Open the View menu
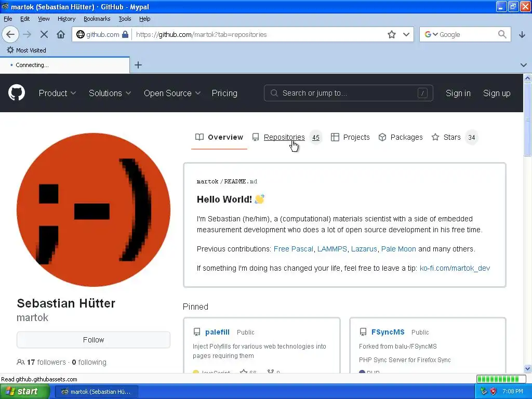Viewport: 532px width, 399px height. click(x=44, y=19)
